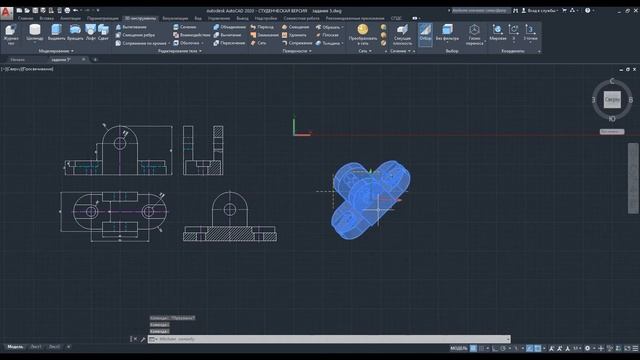This screenshot has height=360, width=640.
Task: Toggle the МОДЕЛЬ model space button
Action: [458, 348]
